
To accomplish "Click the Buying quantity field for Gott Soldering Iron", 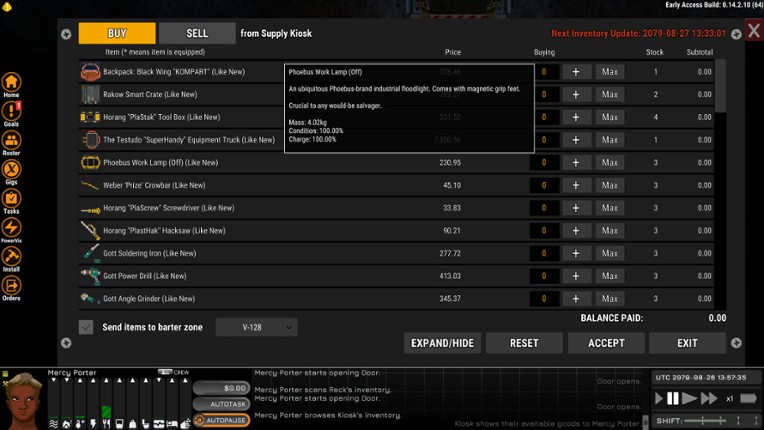I will 544,253.
